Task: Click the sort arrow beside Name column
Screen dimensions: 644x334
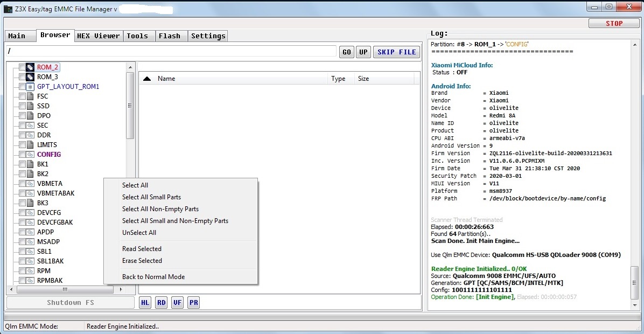Action: tap(147, 79)
